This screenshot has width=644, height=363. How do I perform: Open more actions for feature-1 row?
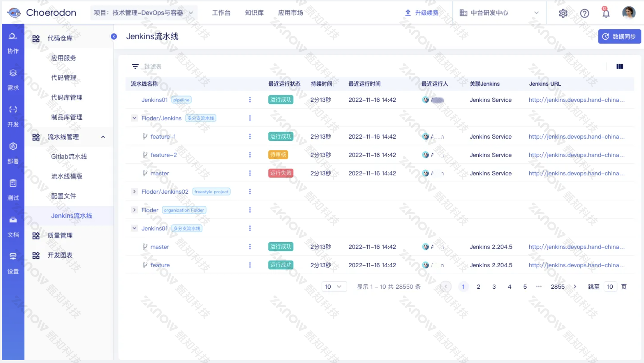tap(250, 136)
